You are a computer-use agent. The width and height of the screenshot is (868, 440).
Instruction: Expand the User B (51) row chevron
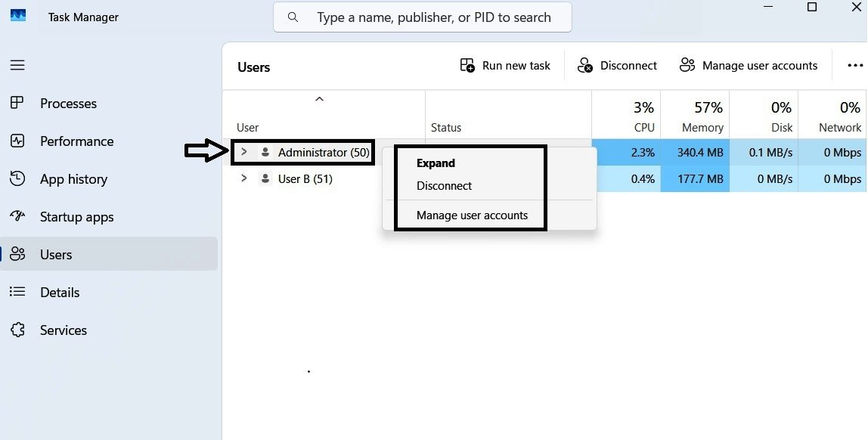pos(243,178)
